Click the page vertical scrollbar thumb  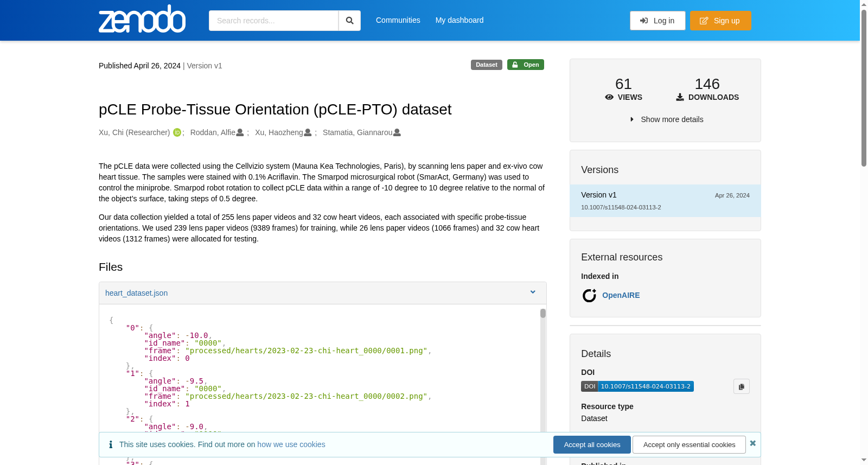(864, 87)
